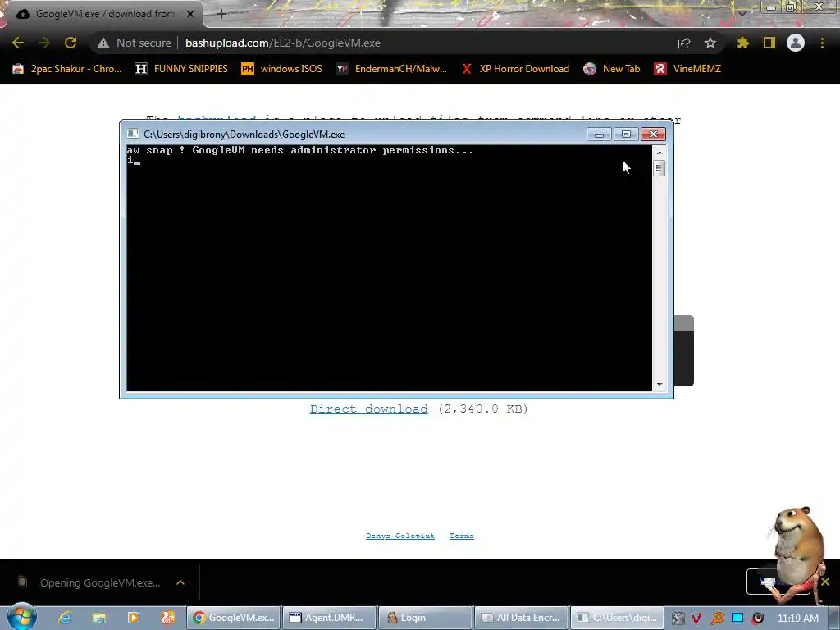Click the first gray tray icon
Screen dimensions: 840x630
tap(678, 619)
